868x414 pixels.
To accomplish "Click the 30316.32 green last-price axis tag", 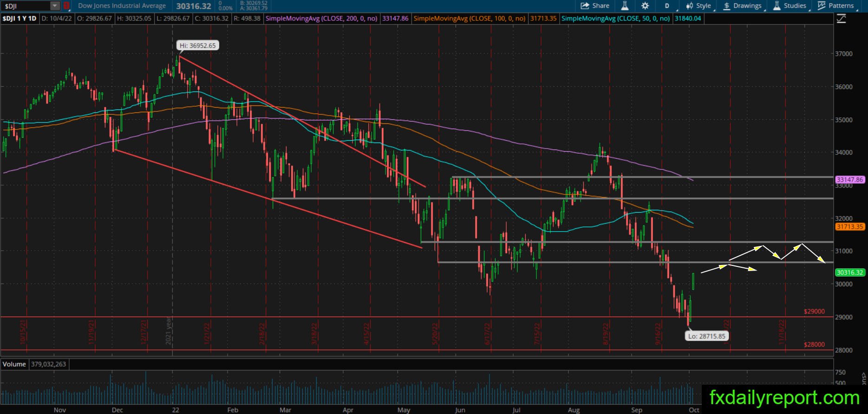I will coord(850,272).
